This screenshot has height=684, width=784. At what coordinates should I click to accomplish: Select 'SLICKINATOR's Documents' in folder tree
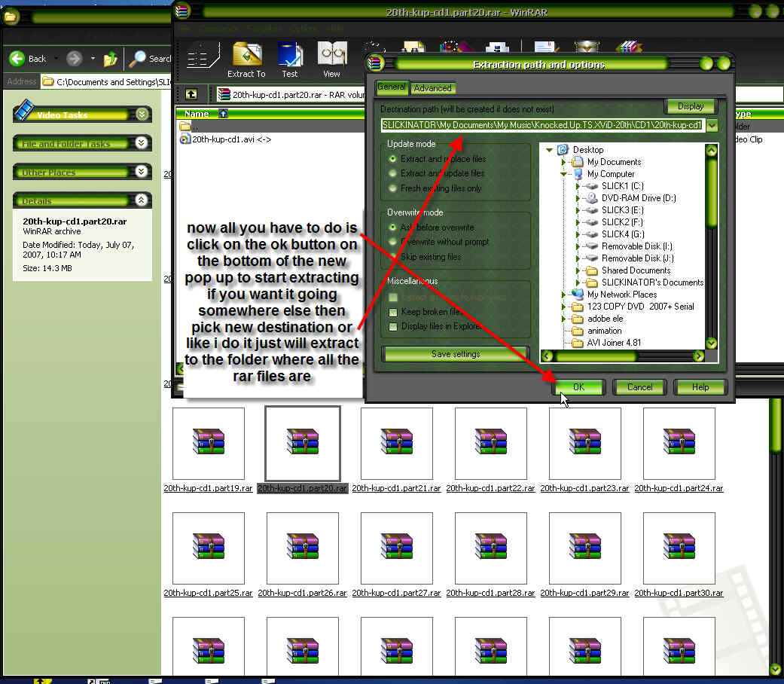tap(652, 282)
